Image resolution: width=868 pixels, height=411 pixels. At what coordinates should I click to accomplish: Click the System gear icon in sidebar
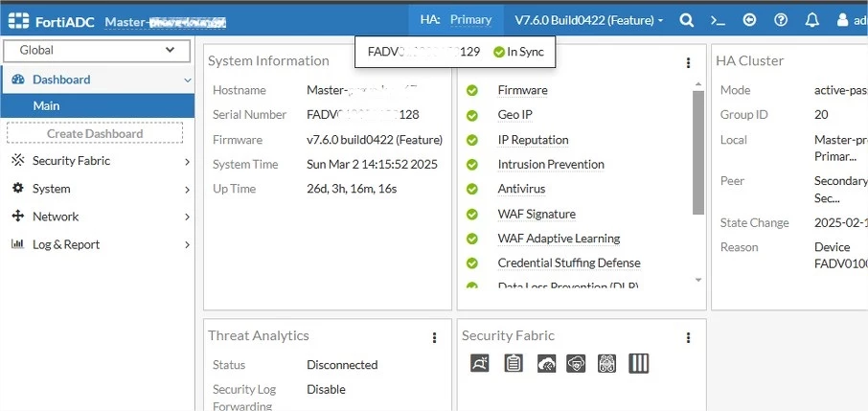[17, 189]
